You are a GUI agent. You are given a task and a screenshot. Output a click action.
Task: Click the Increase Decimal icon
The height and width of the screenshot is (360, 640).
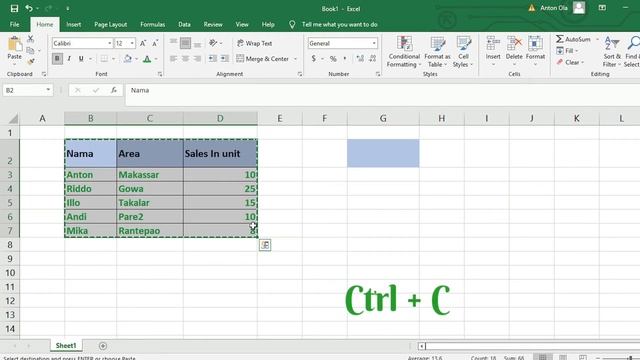click(360, 59)
